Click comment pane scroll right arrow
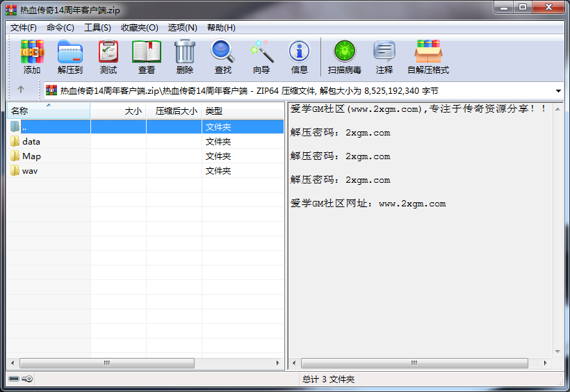Viewport: 570px width, 392px height. coord(545,363)
